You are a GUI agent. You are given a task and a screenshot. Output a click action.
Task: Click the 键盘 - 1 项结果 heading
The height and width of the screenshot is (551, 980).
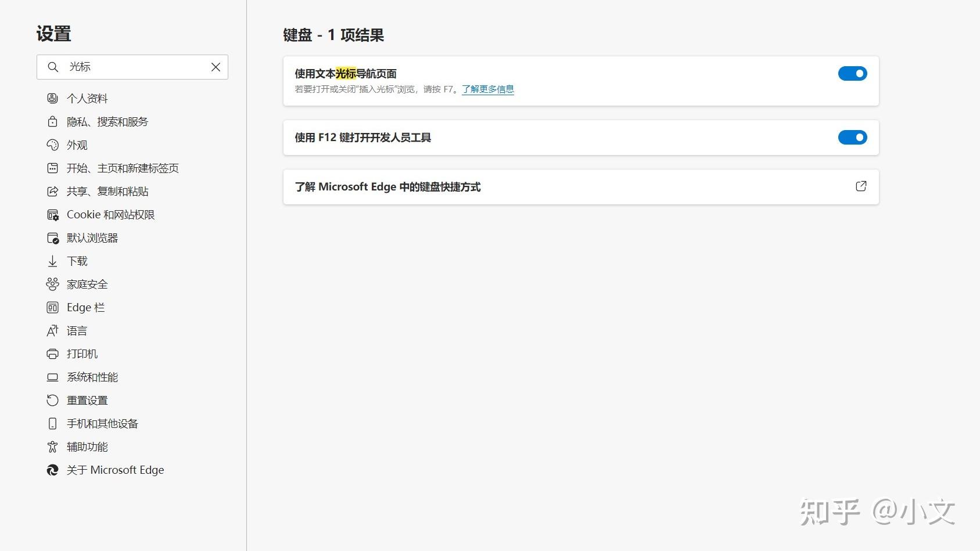coord(333,35)
